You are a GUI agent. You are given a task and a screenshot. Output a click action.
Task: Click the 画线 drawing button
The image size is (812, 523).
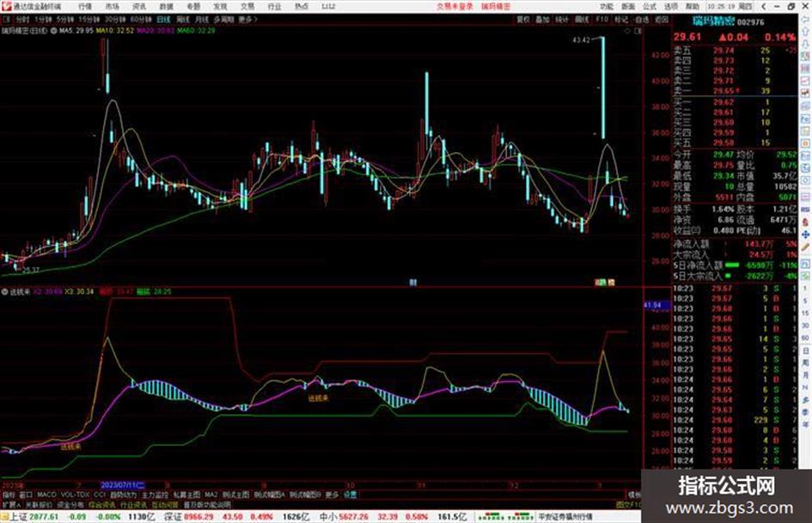coord(582,19)
